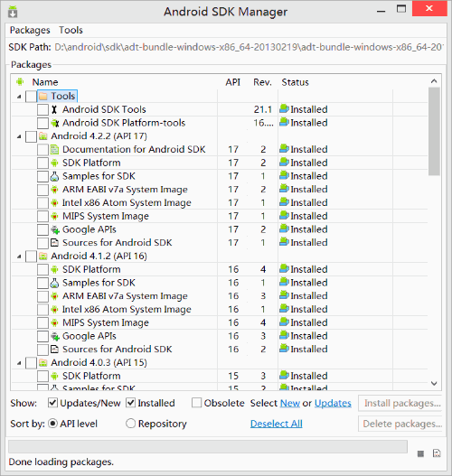Collapse the Android 4.2.2 (API 17) group
This screenshot has width=452, height=476.
tap(19, 137)
